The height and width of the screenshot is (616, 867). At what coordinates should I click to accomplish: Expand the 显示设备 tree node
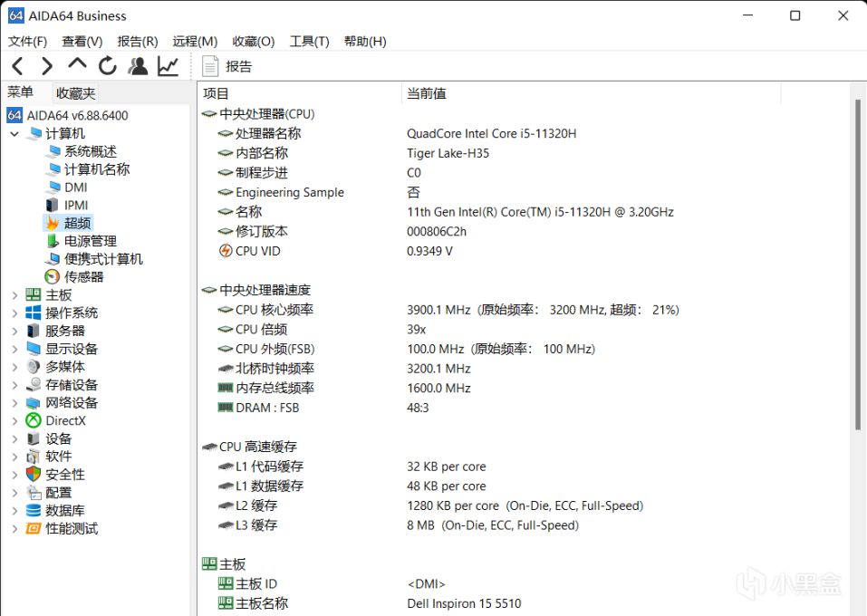tap(14, 349)
